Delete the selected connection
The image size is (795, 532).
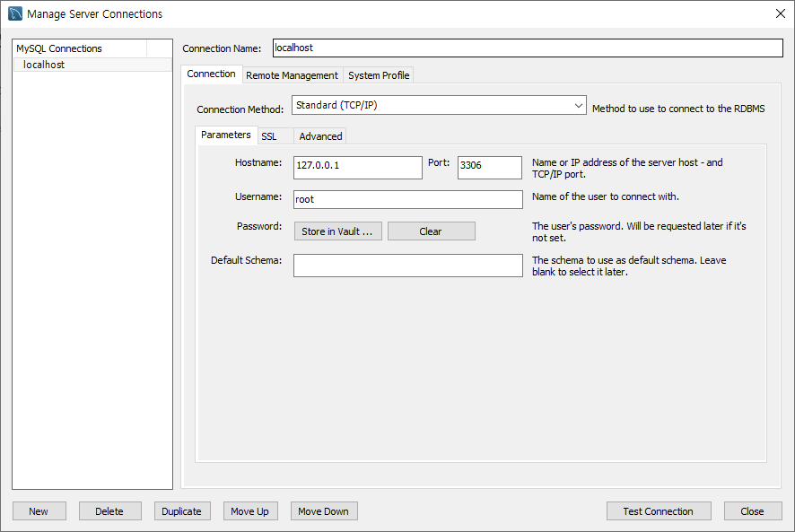pyautogui.click(x=109, y=511)
